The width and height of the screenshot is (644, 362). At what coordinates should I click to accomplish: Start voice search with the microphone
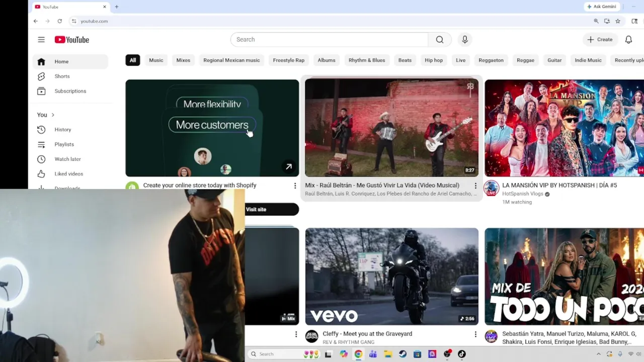point(465,40)
